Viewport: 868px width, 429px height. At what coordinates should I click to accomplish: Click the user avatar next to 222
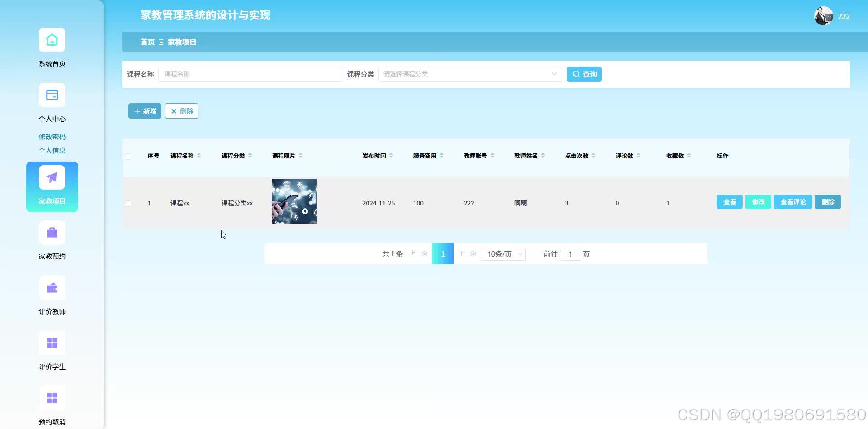824,16
